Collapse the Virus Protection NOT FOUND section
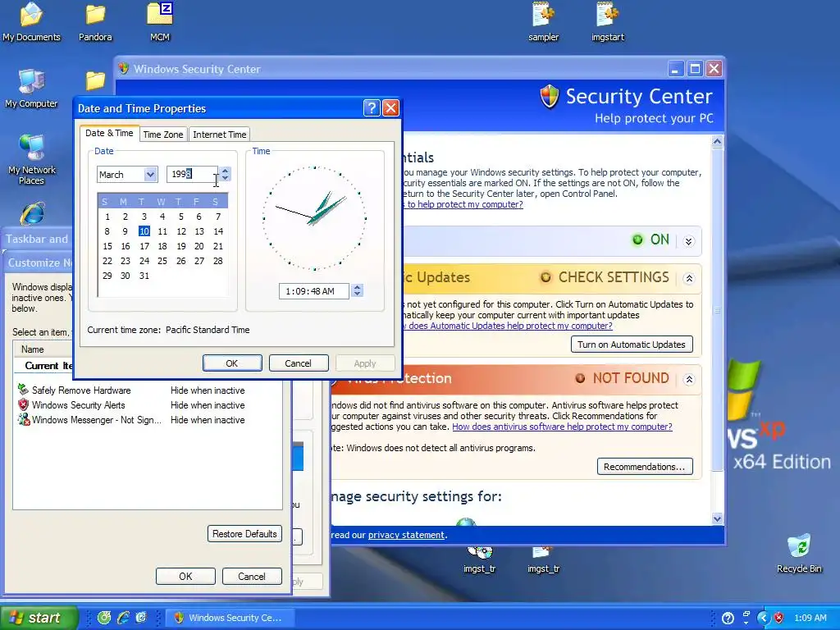 pos(689,379)
